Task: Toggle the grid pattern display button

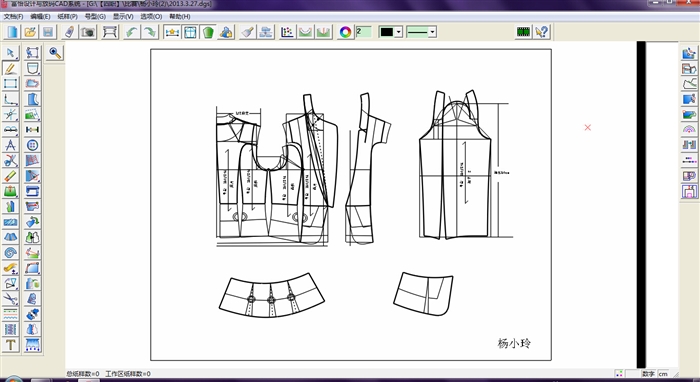Action: tap(190, 32)
